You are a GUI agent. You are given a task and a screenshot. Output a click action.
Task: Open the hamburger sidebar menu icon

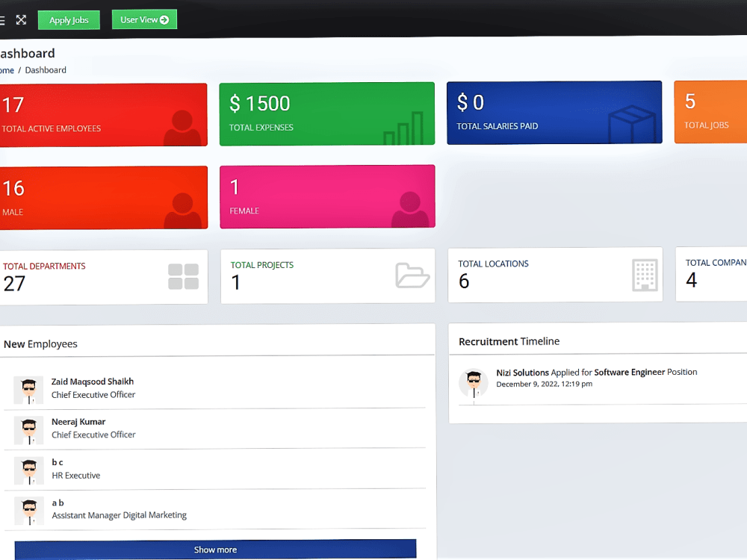click(x=2, y=20)
